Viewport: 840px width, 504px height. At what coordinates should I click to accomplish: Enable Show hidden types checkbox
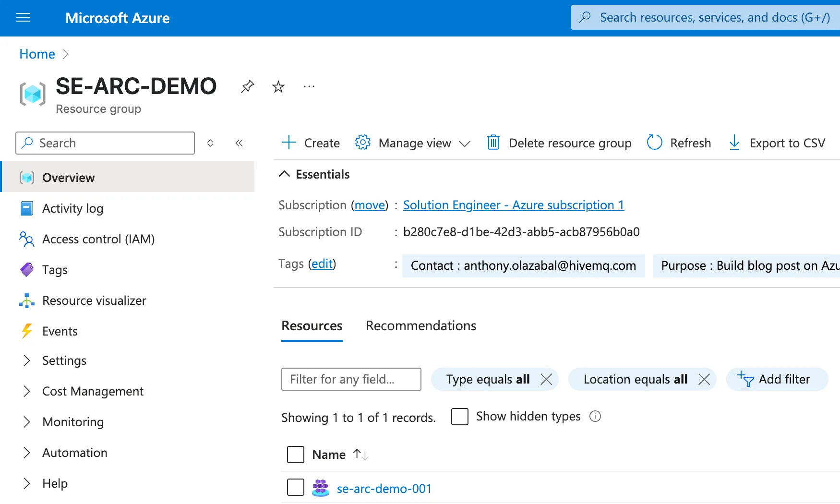pyautogui.click(x=460, y=416)
